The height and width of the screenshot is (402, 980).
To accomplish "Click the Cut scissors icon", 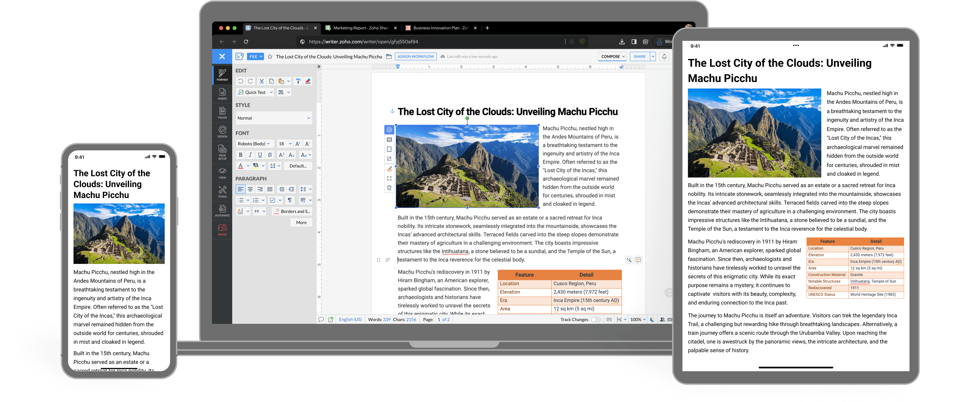I will pos(262,81).
